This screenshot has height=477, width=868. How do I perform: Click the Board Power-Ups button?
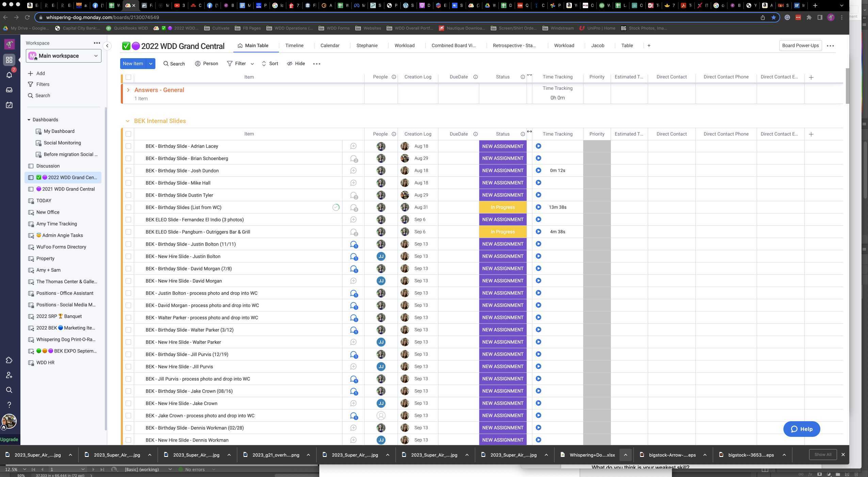pos(800,46)
